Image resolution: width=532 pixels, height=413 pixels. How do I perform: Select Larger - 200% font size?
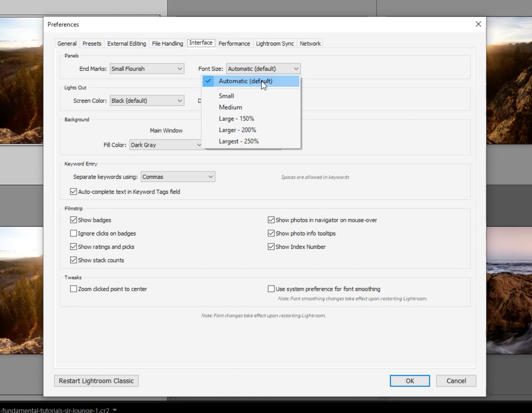point(237,130)
